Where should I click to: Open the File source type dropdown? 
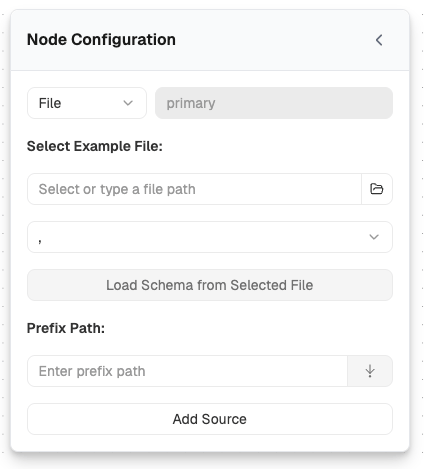pyautogui.click(x=87, y=103)
